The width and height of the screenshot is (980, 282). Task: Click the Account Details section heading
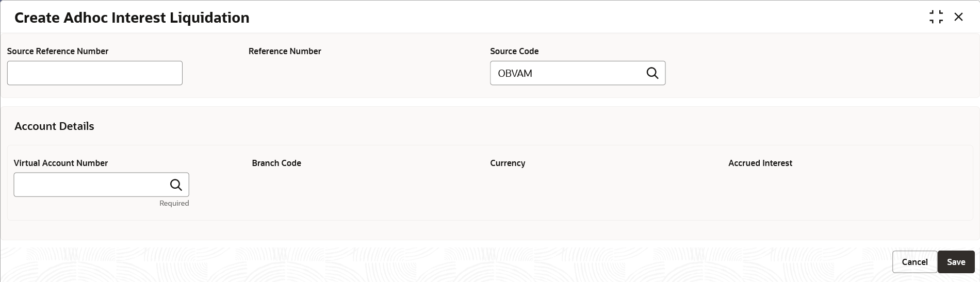click(x=54, y=126)
